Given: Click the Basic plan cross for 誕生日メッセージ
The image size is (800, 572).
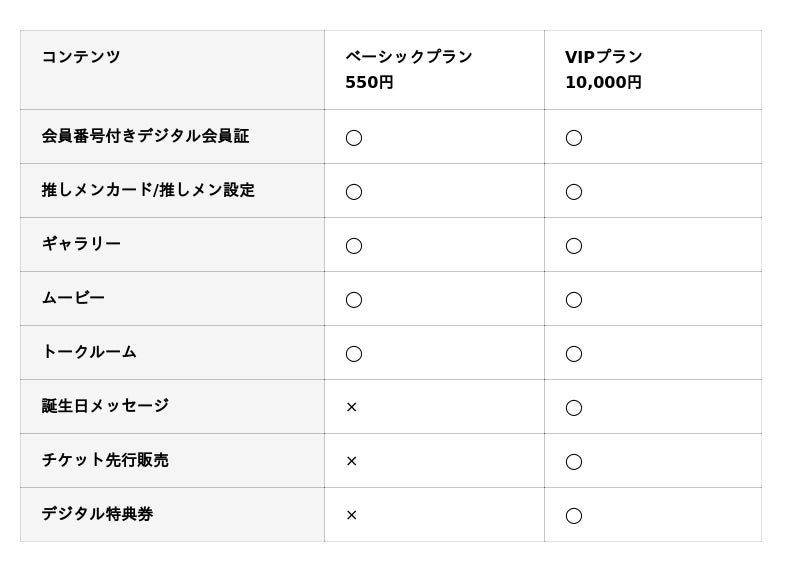Looking at the screenshot, I should (x=352, y=407).
